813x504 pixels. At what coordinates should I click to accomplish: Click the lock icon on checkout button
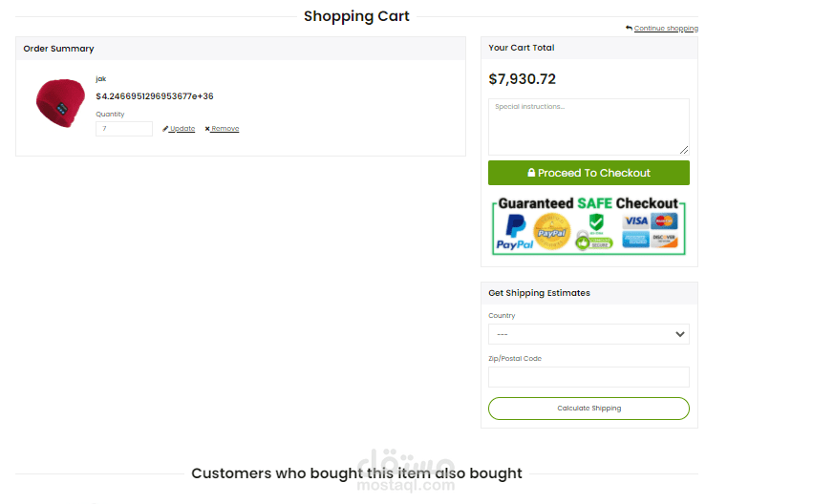point(531,173)
